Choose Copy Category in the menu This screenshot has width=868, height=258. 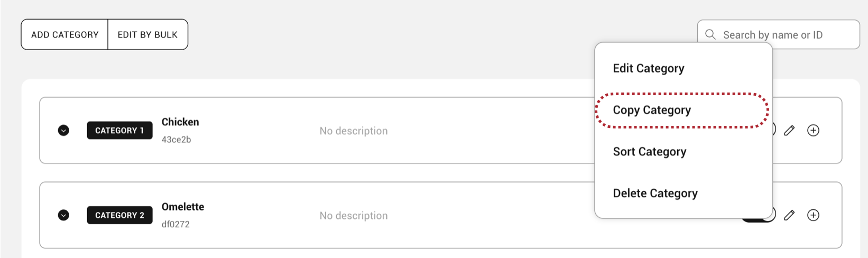(x=652, y=110)
